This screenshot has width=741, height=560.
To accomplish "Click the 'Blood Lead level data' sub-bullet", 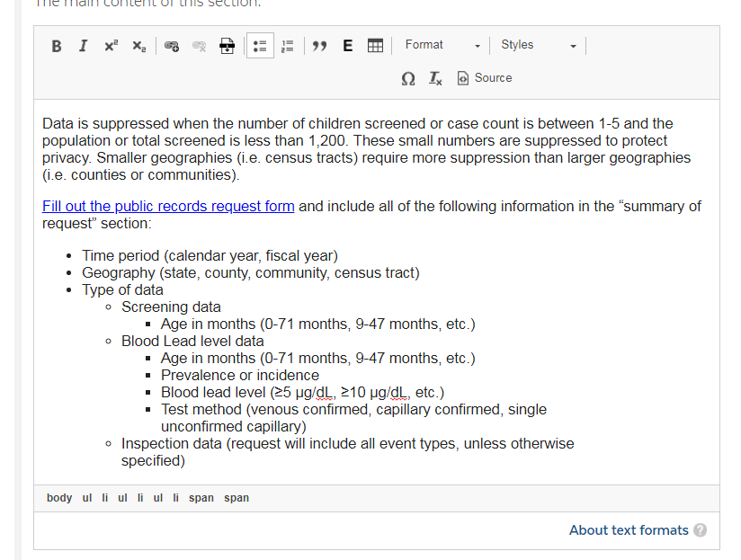I will 192,341.
